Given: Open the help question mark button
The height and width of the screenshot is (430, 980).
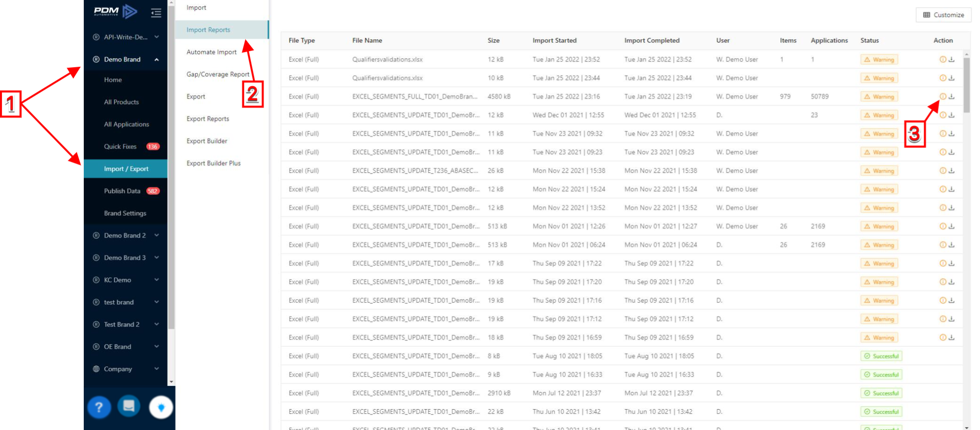Looking at the screenshot, I should point(99,407).
